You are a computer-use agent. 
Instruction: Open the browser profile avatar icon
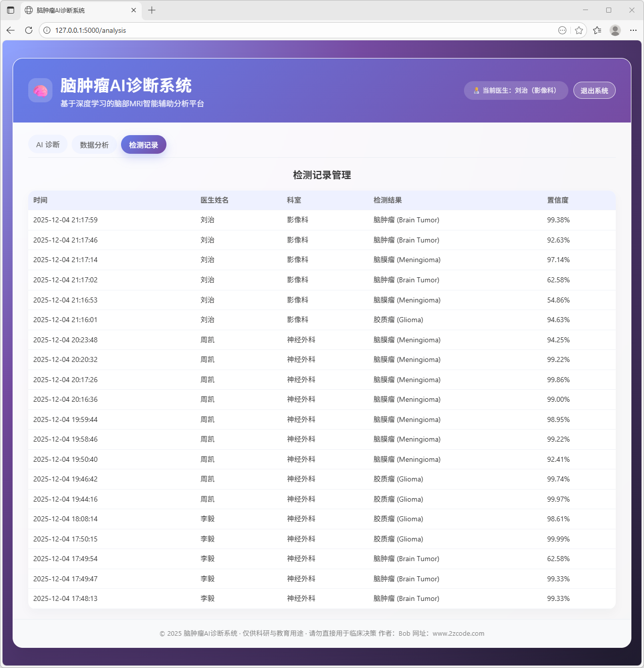click(x=615, y=30)
